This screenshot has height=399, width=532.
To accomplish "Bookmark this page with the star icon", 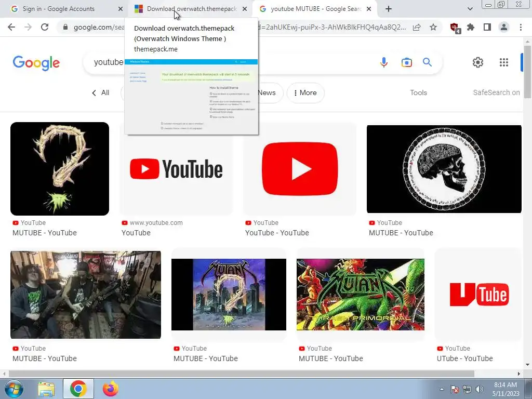I will pos(433,27).
